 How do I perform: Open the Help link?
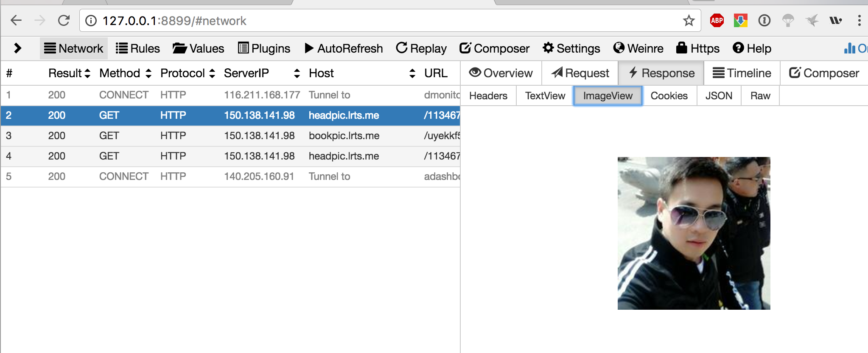tap(752, 48)
